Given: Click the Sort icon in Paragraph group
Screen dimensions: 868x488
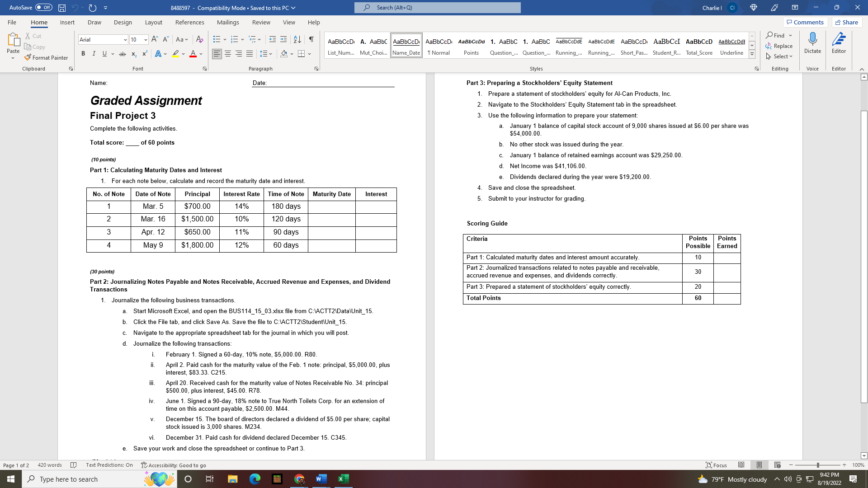Looking at the screenshot, I should 297,40.
